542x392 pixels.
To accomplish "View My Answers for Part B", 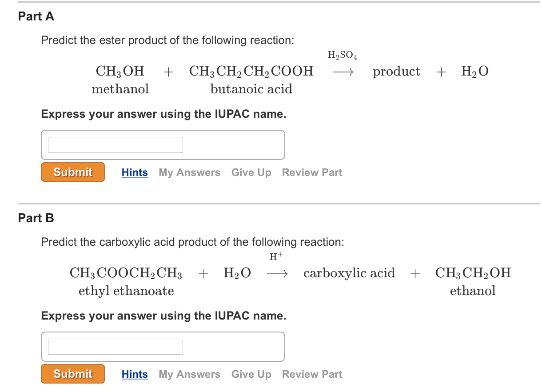I will tap(189, 374).
